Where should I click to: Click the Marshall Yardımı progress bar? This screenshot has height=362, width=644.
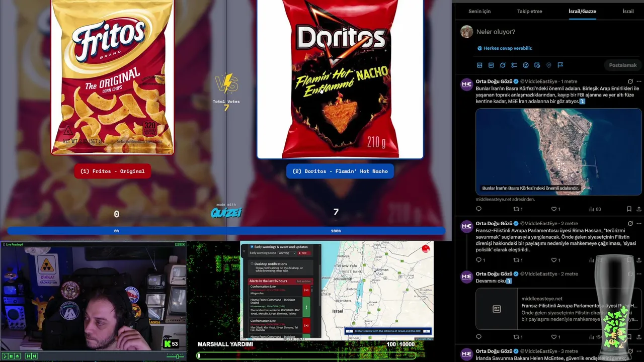coord(307,355)
